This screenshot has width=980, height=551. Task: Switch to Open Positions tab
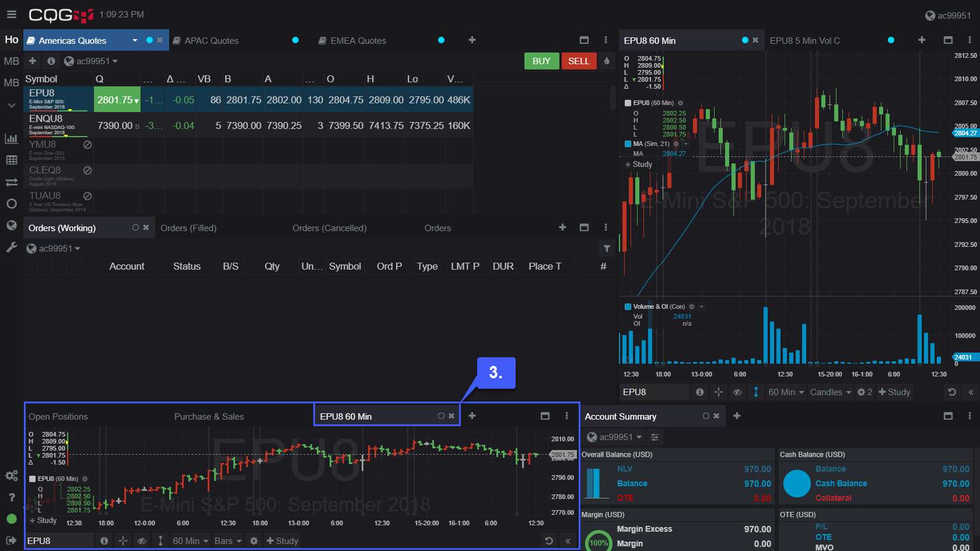coord(58,417)
